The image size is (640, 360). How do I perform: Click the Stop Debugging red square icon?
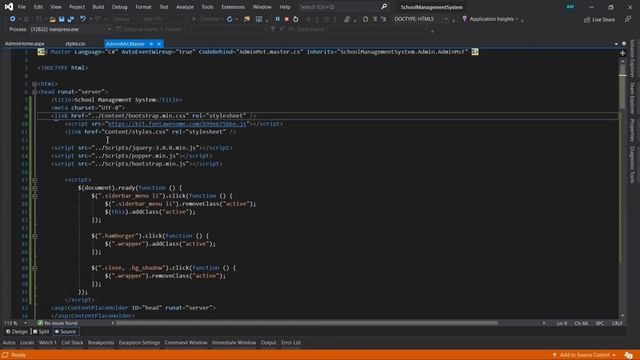287,19
